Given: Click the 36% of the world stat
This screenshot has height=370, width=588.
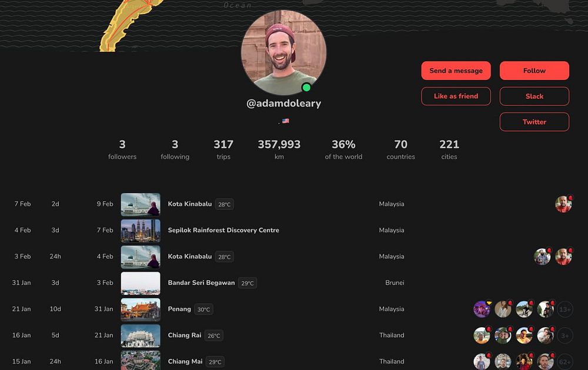Looking at the screenshot, I should pyautogui.click(x=343, y=149).
